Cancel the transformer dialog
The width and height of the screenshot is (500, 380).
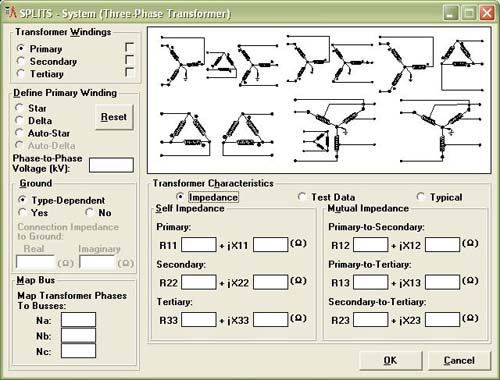coord(459,360)
